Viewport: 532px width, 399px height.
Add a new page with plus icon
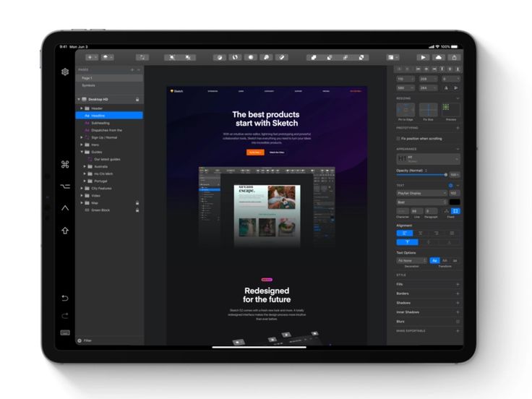click(x=132, y=69)
